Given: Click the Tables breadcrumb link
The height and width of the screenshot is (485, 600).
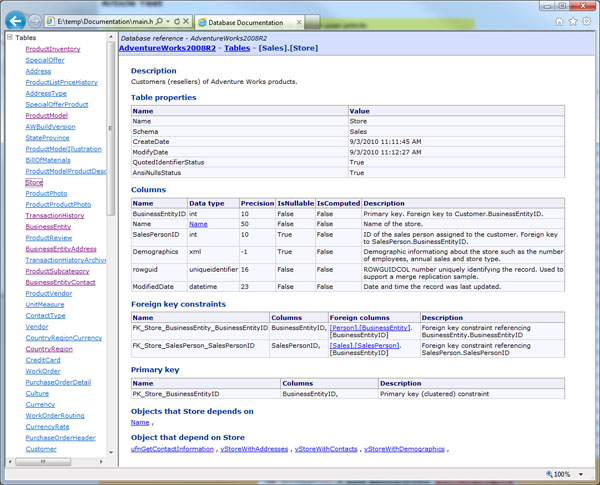Looking at the screenshot, I should click(x=237, y=48).
